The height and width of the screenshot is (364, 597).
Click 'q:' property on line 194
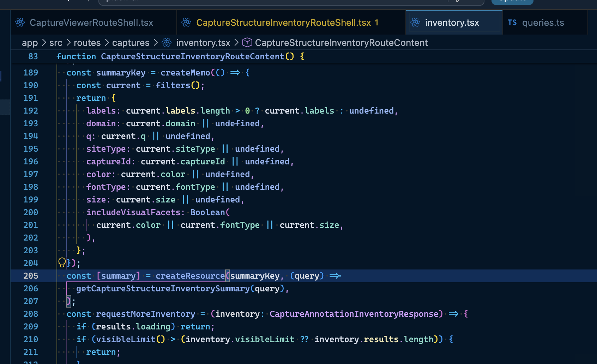pyautogui.click(x=91, y=136)
